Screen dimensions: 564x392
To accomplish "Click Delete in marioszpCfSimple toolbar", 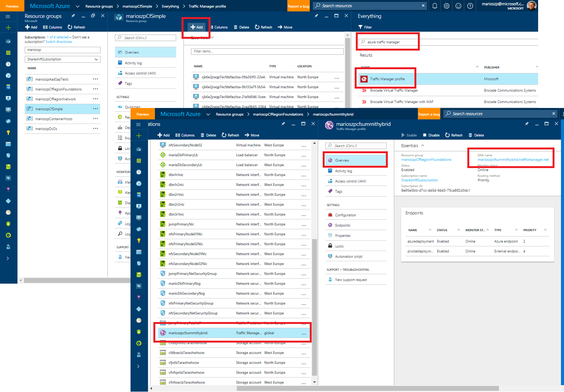I will tap(242, 27).
